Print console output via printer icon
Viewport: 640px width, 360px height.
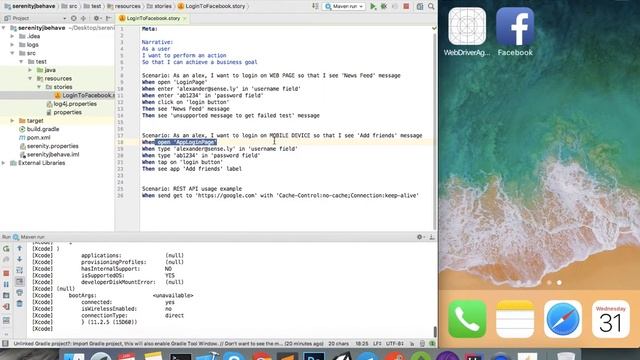point(19,293)
